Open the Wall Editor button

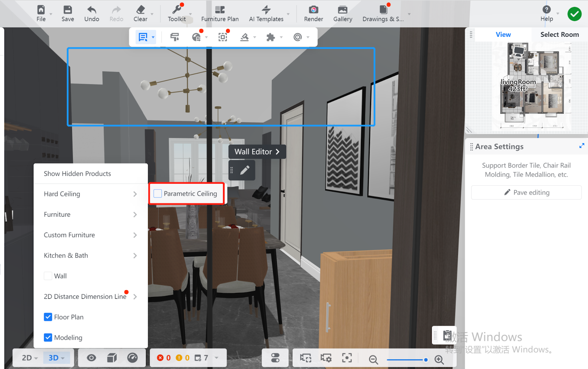coord(257,152)
